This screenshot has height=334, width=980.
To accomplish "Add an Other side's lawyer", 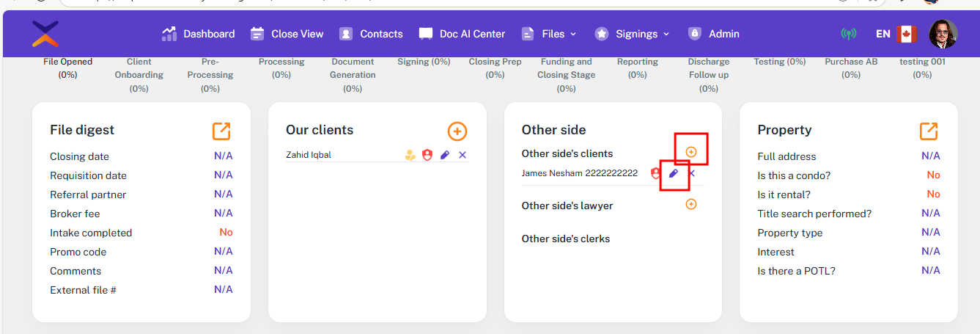I will (x=690, y=204).
